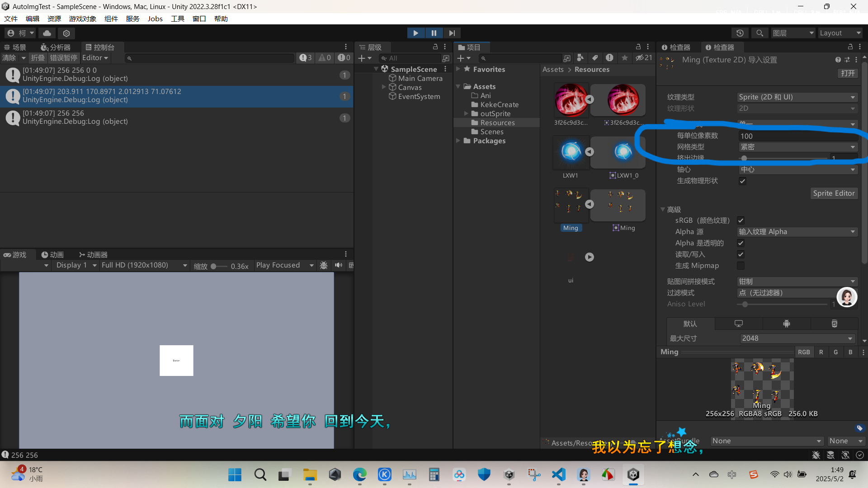Uncheck the generate physics shape checkbox
This screenshot has height=488, width=868.
pyautogui.click(x=742, y=181)
